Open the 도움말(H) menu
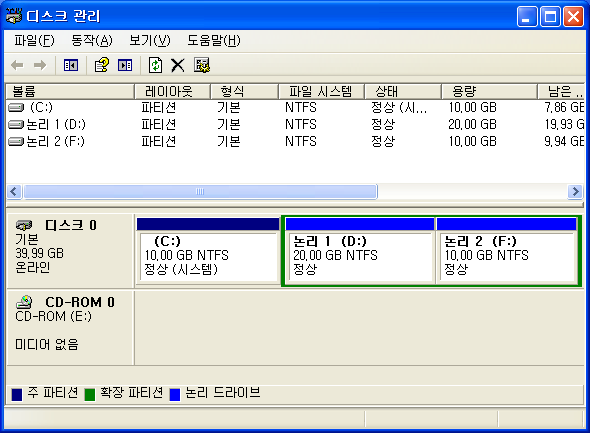This screenshot has height=433, width=590. point(214,41)
